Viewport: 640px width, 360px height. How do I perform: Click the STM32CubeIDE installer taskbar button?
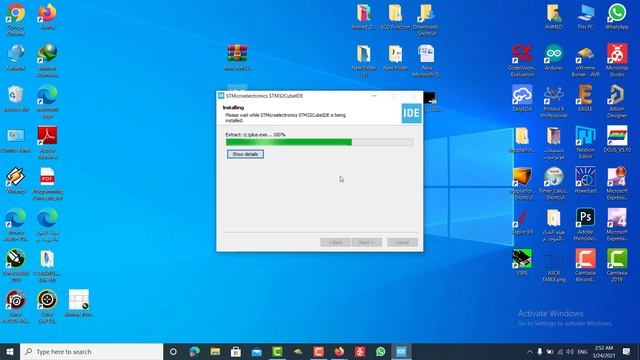[401, 351]
